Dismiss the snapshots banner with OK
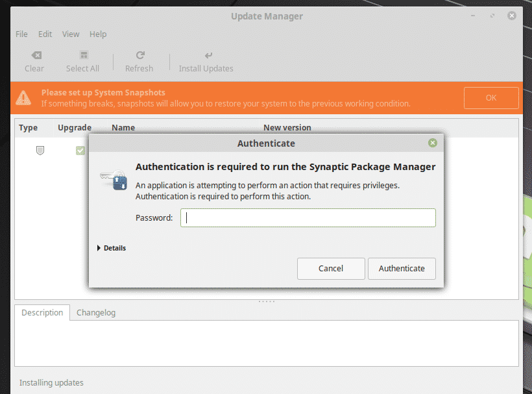 490,97
